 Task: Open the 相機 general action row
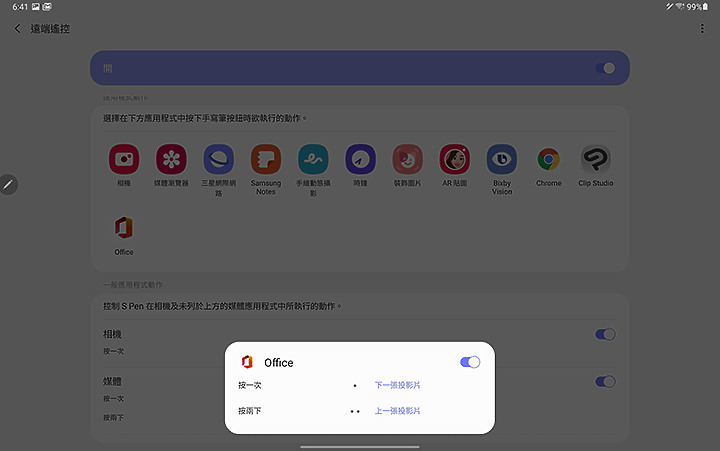(360, 343)
